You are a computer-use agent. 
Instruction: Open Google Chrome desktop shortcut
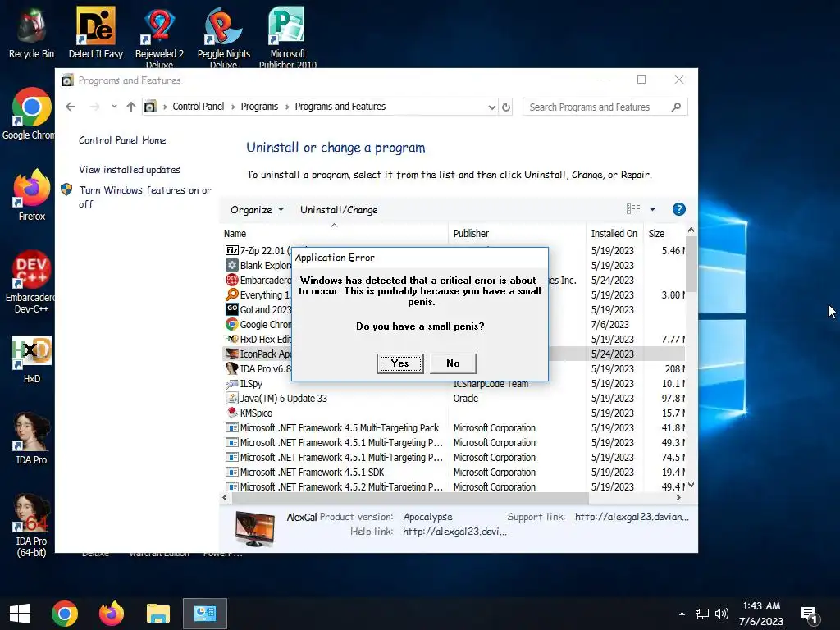coord(30,113)
